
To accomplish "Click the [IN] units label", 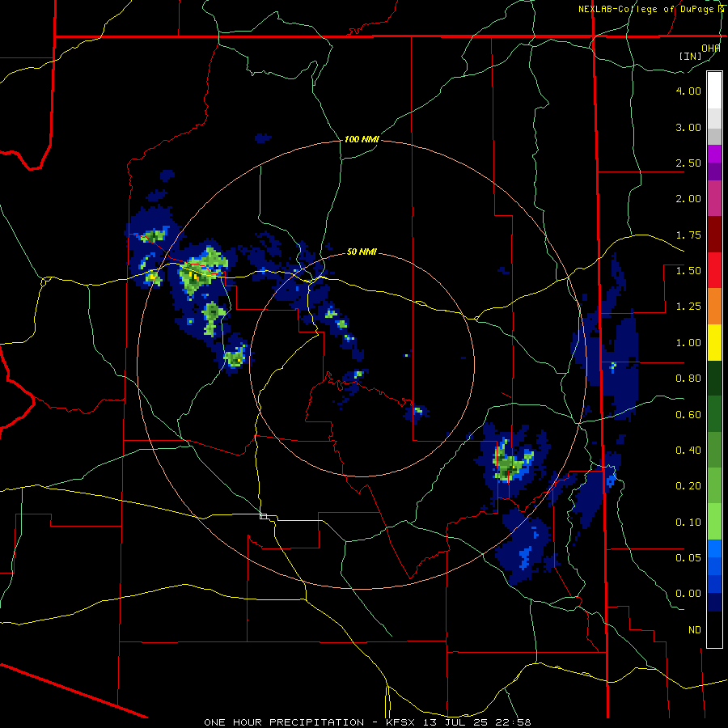I will pos(690,56).
